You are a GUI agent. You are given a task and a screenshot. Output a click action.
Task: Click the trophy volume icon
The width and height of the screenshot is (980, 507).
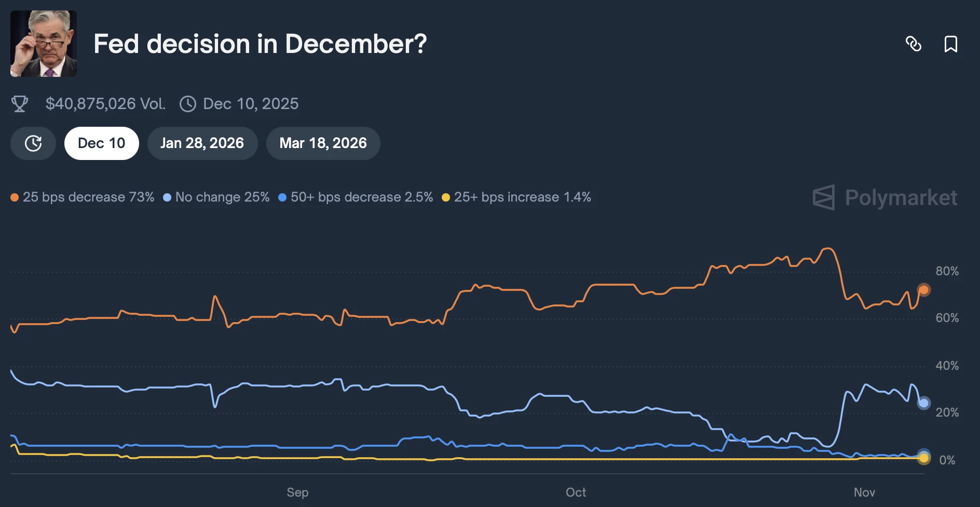click(x=20, y=103)
